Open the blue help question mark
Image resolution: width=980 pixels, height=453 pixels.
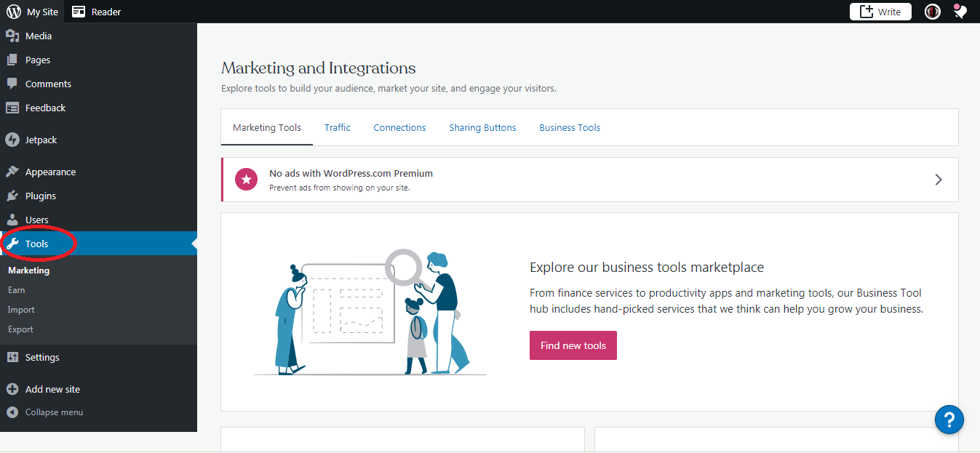[949, 420]
